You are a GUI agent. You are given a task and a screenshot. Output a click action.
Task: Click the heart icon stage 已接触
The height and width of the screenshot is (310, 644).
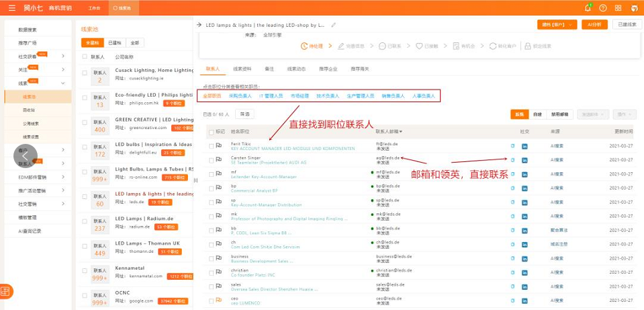coord(419,46)
